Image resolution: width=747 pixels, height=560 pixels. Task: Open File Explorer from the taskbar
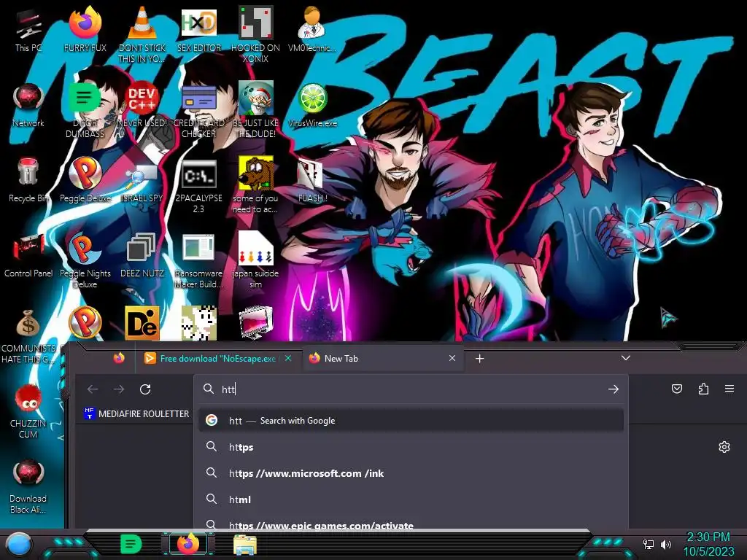(x=245, y=545)
